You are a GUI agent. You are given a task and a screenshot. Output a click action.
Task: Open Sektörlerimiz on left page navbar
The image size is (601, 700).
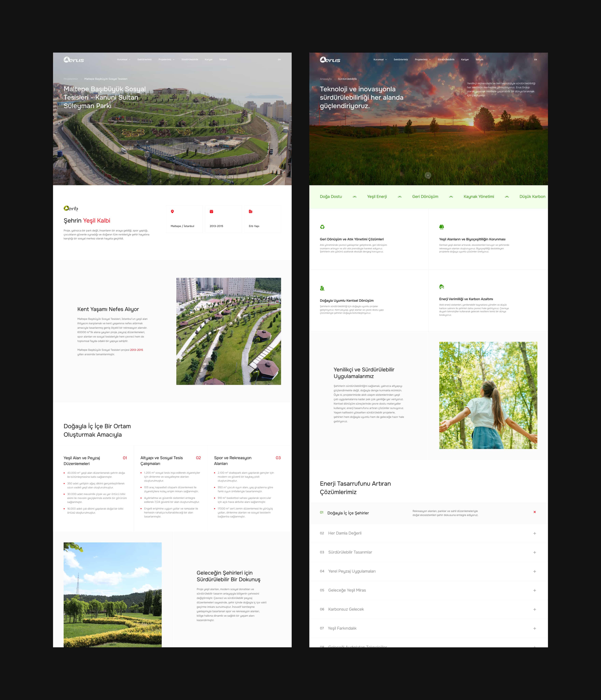[144, 59]
